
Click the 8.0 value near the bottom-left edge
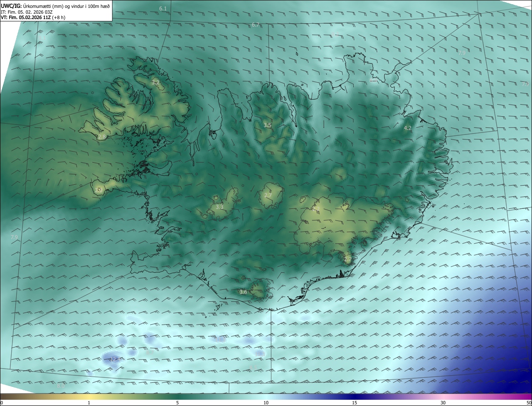pyautogui.click(x=61, y=386)
